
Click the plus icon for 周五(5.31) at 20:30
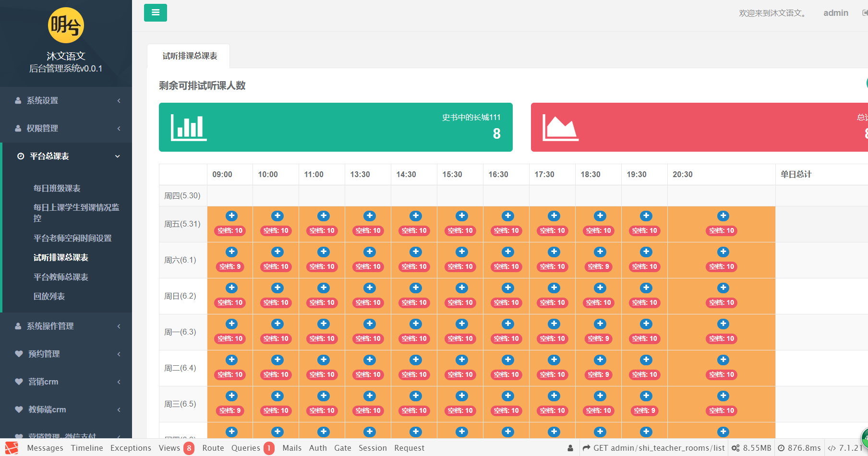(723, 216)
